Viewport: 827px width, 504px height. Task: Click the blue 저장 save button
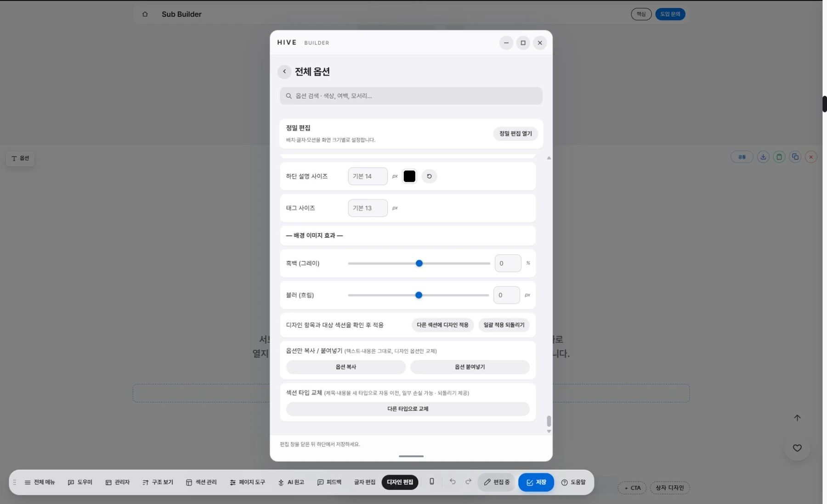[x=536, y=482]
